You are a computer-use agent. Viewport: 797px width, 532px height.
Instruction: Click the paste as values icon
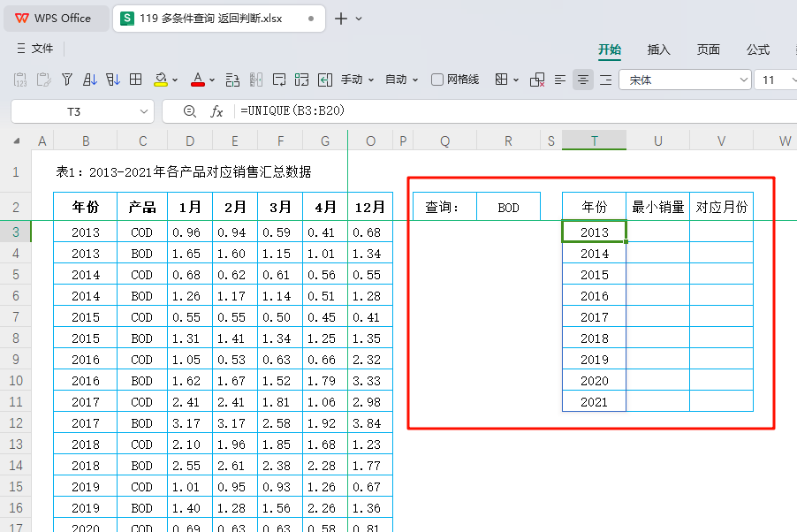click(x=19, y=80)
